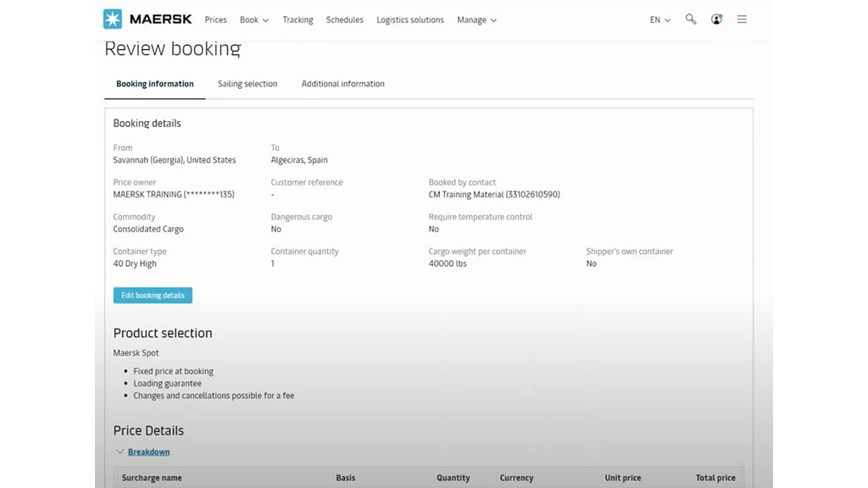Viewport: 868px width, 488px height.
Task: Open the Book dropdown menu
Action: [253, 19]
